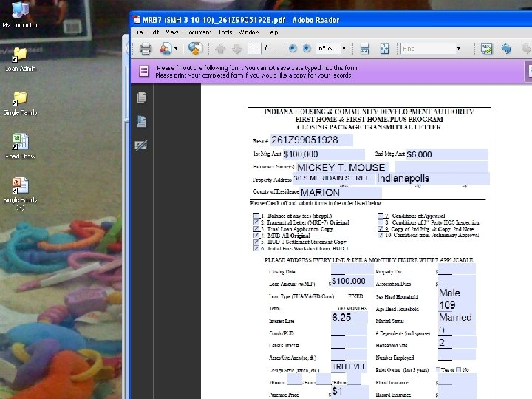Click the blue curved-arrow icon in the toolbar
The image size is (532, 399).
coord(506,49)
